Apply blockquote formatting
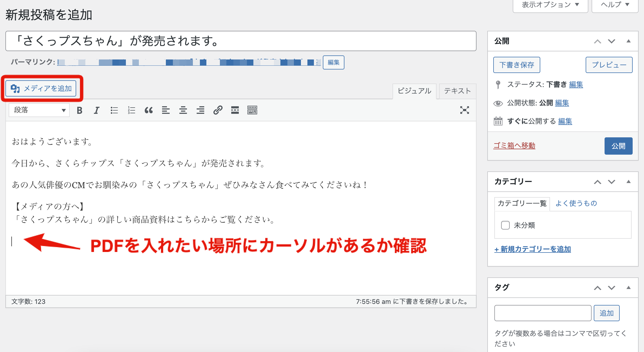This screenshot has width=644, height=352. coord(149,110)
